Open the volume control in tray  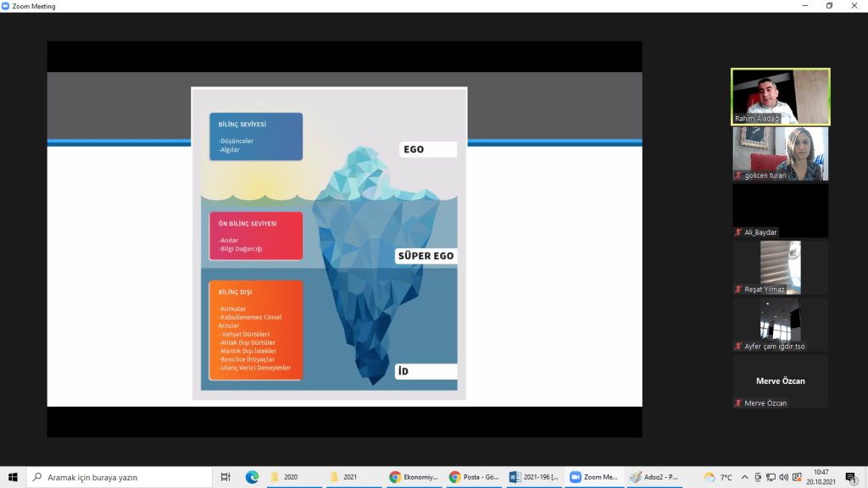[783, 477]
